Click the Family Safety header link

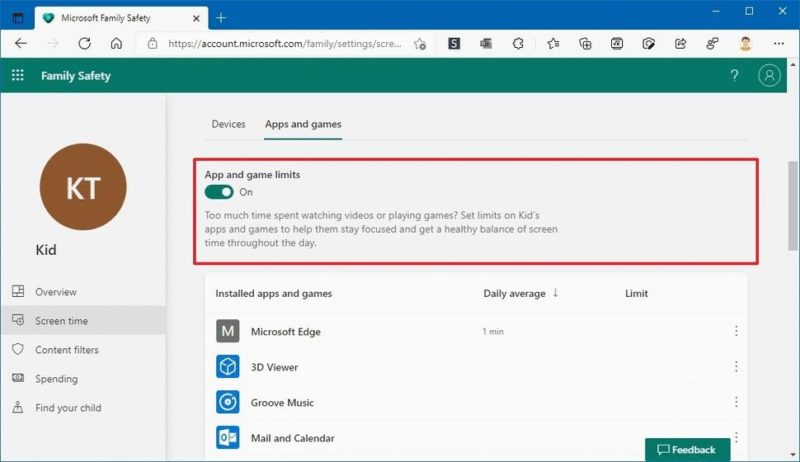76,76
